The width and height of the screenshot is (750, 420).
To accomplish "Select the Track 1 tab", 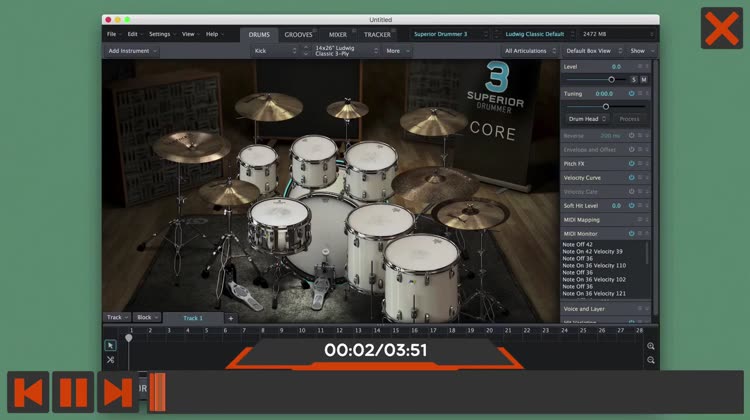I will tap(193, 318).
